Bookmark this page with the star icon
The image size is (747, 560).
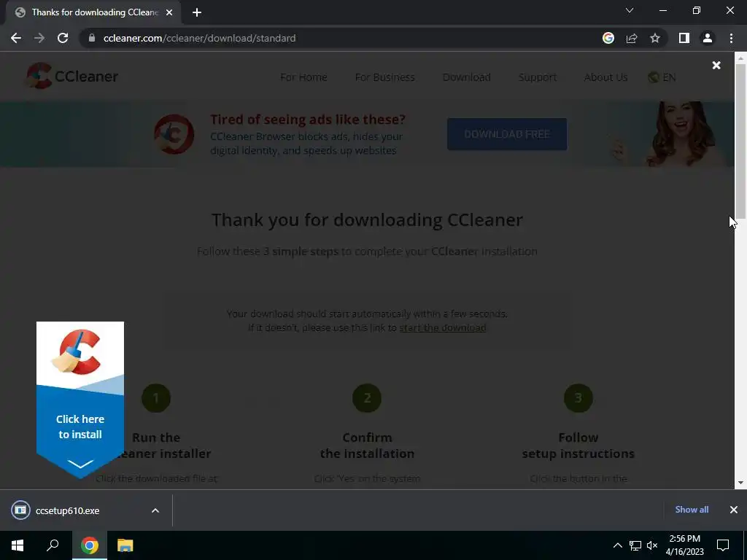pos(655,38)
